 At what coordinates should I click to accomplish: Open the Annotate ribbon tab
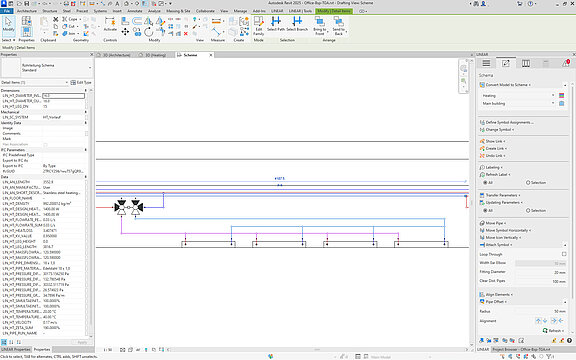point(134,11)
